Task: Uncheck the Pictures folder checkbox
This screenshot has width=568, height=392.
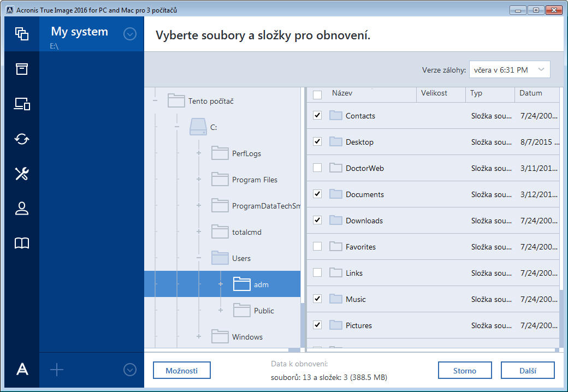Action: (317, 325)
